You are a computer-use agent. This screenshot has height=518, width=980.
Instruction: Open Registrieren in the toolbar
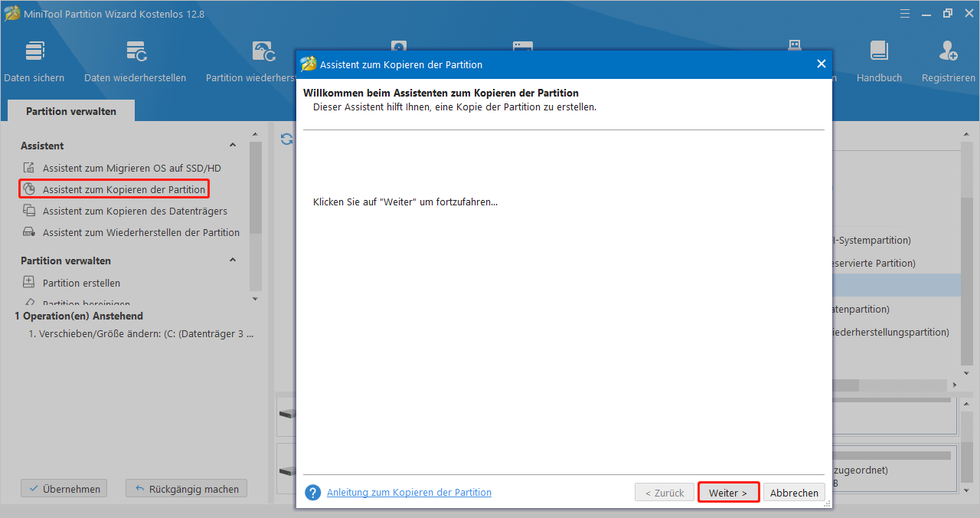(949, 61)
